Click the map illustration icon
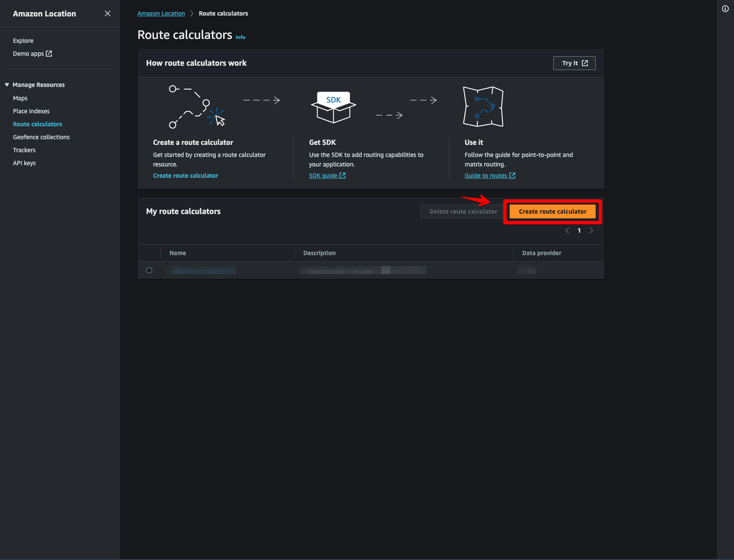The width and height of the screenshot is (734, 560). coord(483,106)
